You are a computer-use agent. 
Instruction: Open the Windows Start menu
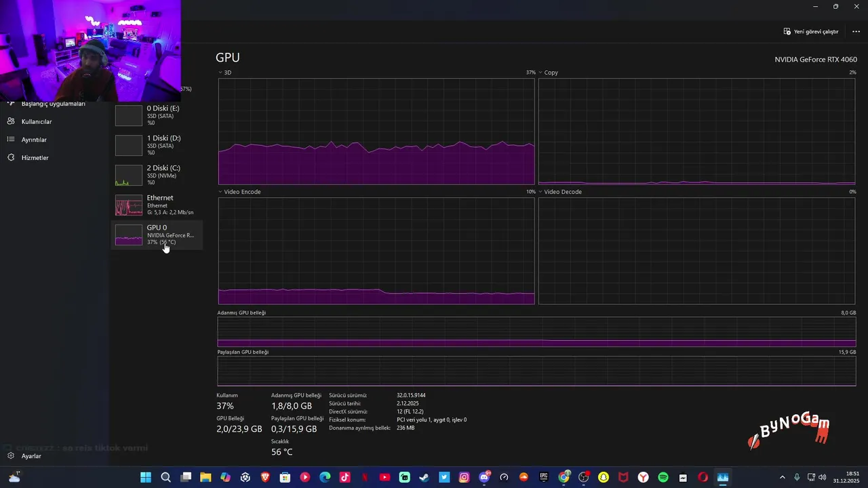click(x=146, y=477)
